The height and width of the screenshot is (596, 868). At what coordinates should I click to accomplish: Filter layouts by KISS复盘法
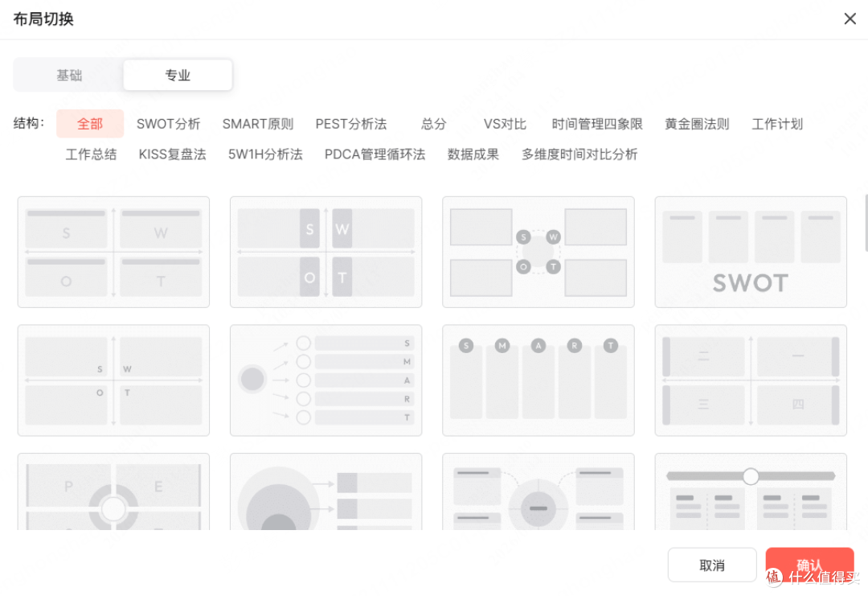[x=172, y=154]
